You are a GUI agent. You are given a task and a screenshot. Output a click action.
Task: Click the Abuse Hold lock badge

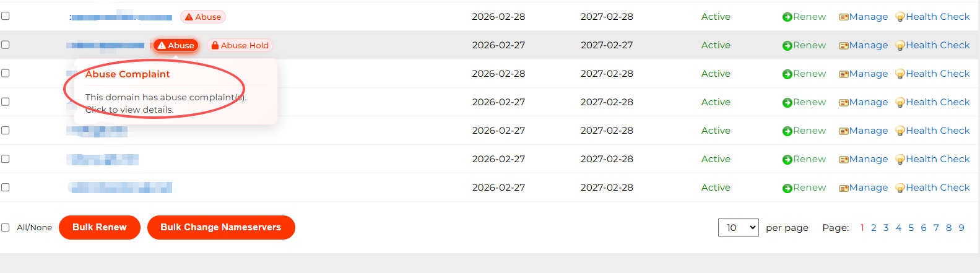point(240,45)
